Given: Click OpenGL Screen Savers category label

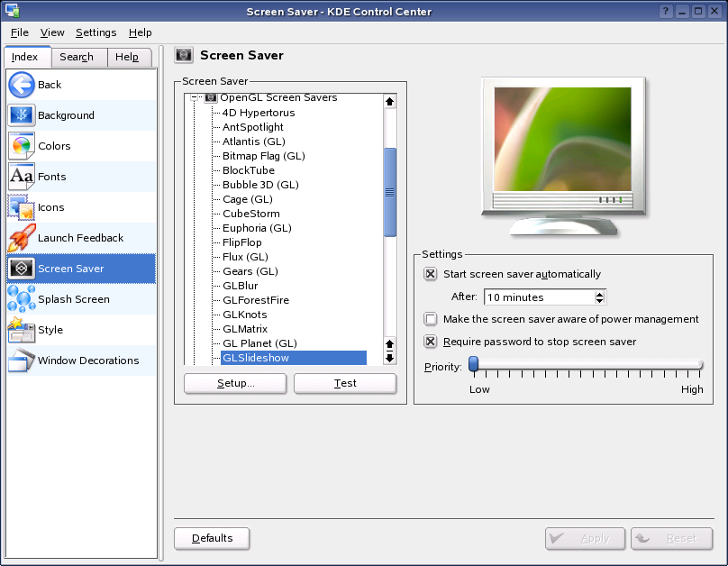Looking at the screenshot, I should point(278,97).
